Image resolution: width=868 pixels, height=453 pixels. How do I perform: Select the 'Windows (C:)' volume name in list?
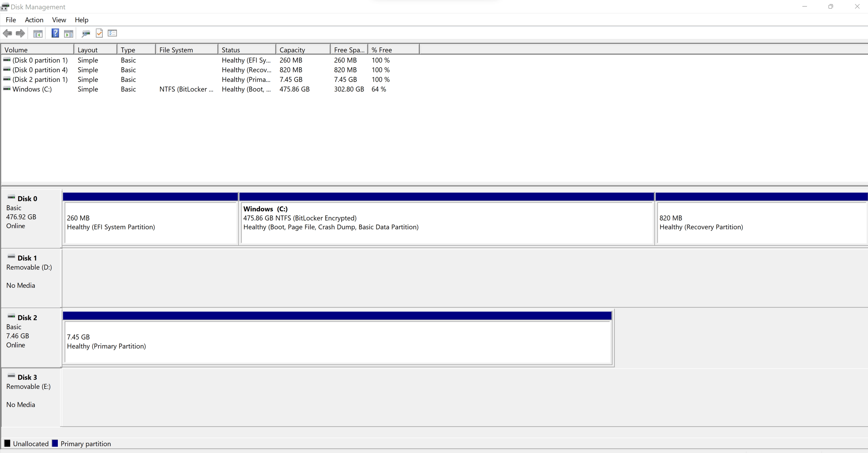[x=32, y=89]
